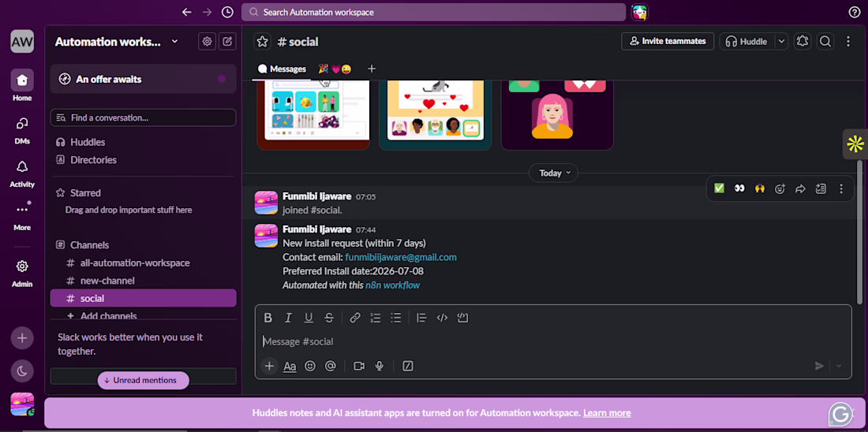Search within the #social channel
Screen dimensions: 868x432
pyautogui.click(x=825, y=42)
